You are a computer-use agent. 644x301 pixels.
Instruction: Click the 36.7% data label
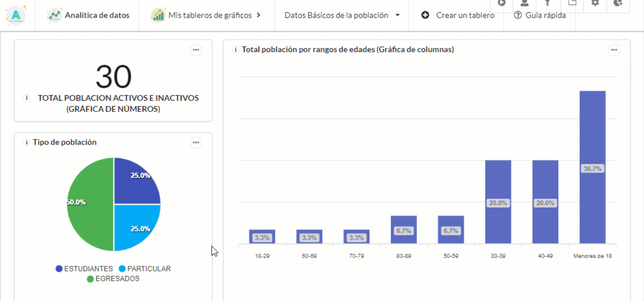[592, 169]
